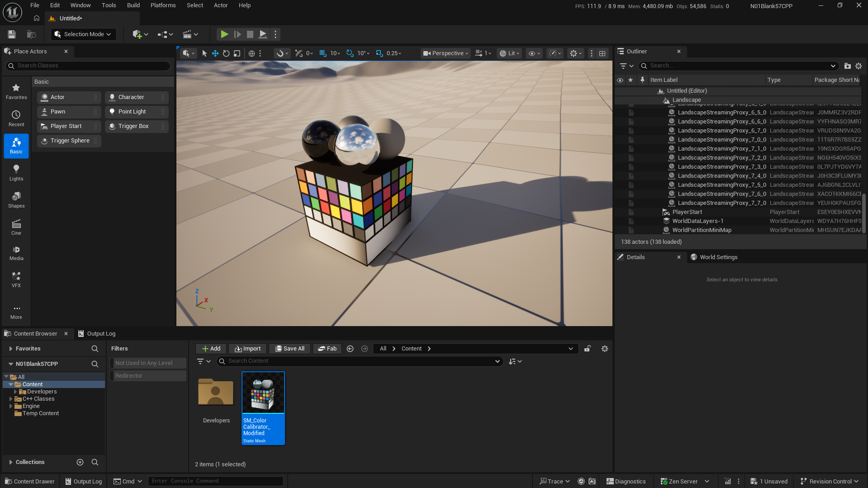Toggle the Outliner visibility eye column header
This screenshot has width=868, height=488.
coord(620,80)
